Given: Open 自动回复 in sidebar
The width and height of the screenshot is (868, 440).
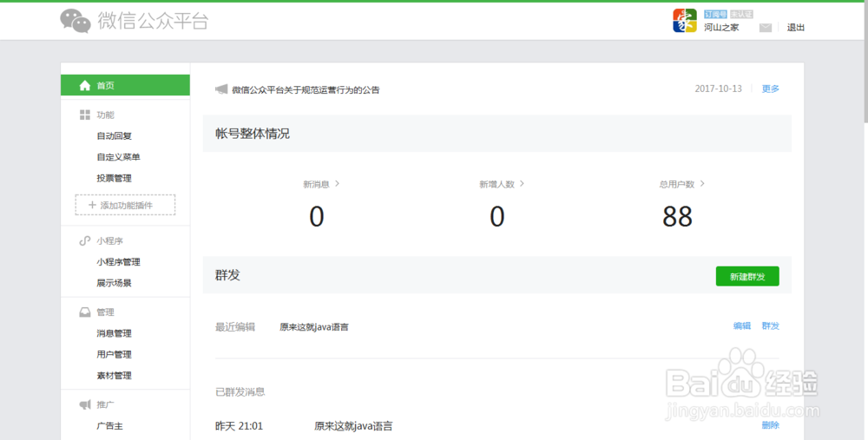Looking at the screenshot, I should pos(114,135).
